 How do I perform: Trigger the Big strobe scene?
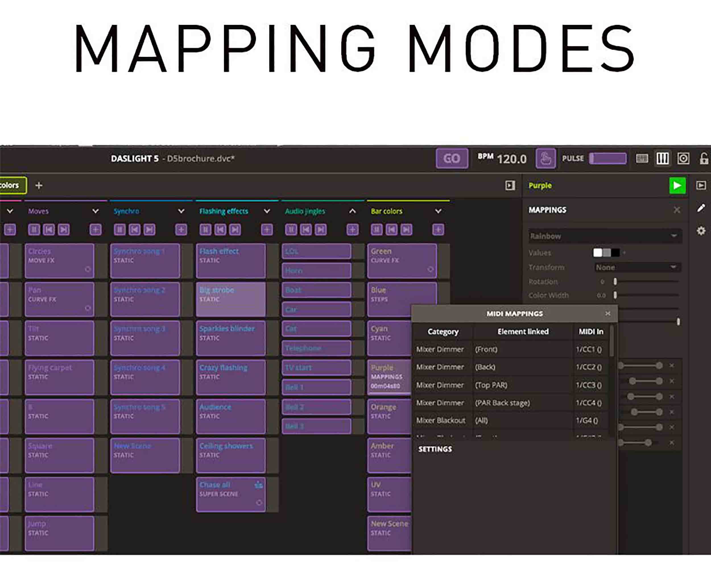click(231, 300)
